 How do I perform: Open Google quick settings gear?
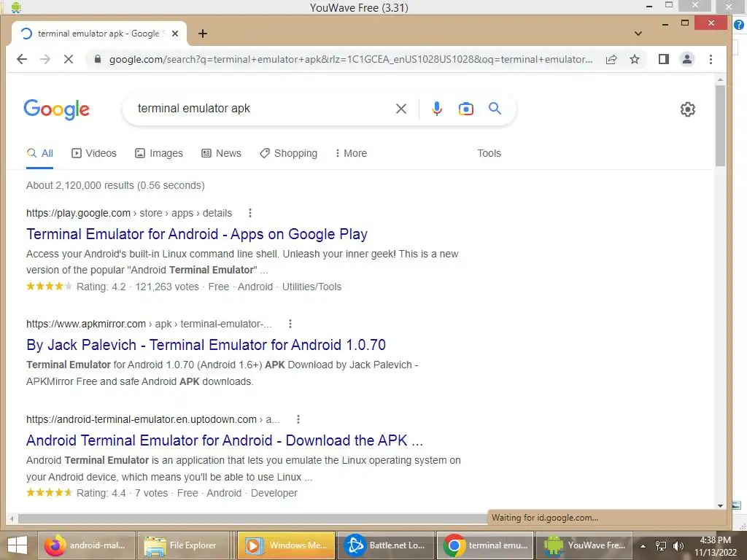point(687,109)
